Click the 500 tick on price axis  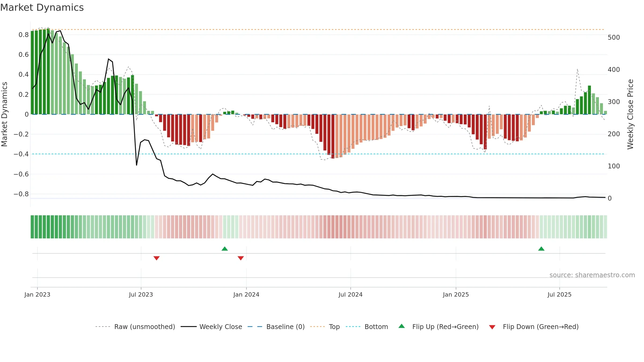[614, 37]
